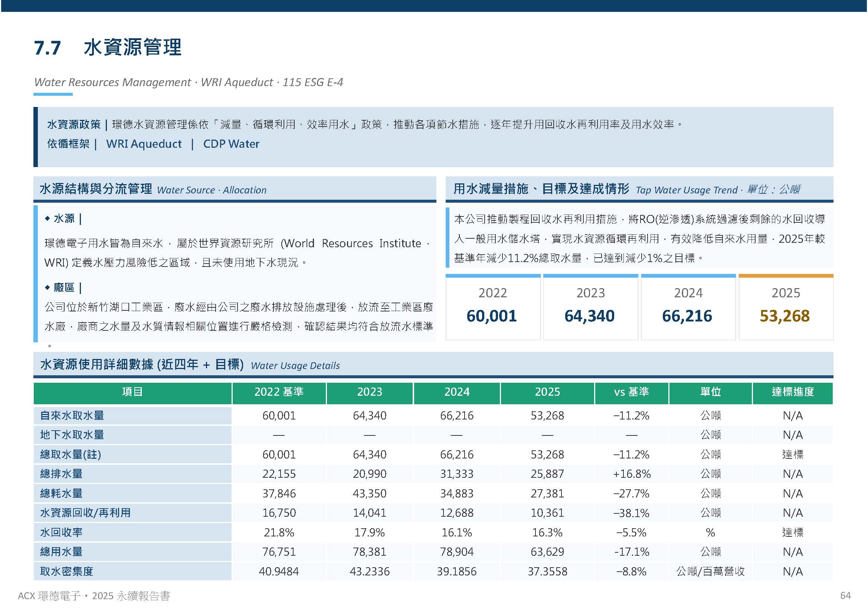Click the page number 64
Viewport: 868px width, 614px height.
click(x=845, y=596)
